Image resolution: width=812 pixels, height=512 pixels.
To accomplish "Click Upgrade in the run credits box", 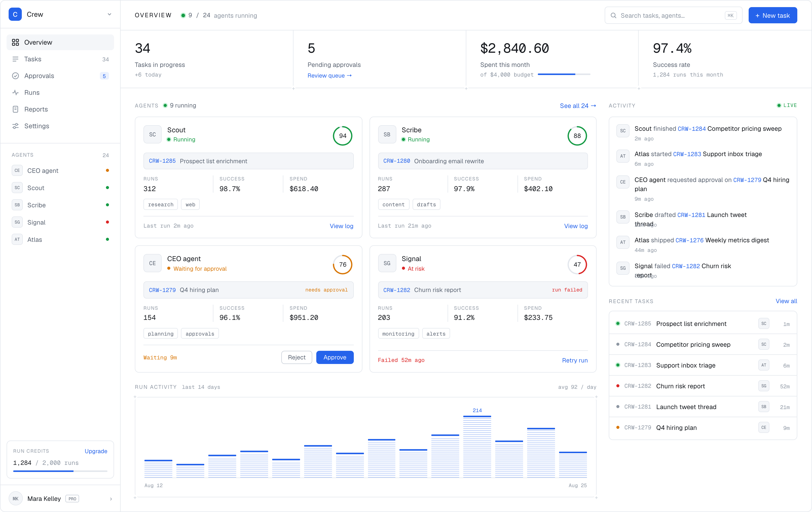I will click(x=96, y=451).
